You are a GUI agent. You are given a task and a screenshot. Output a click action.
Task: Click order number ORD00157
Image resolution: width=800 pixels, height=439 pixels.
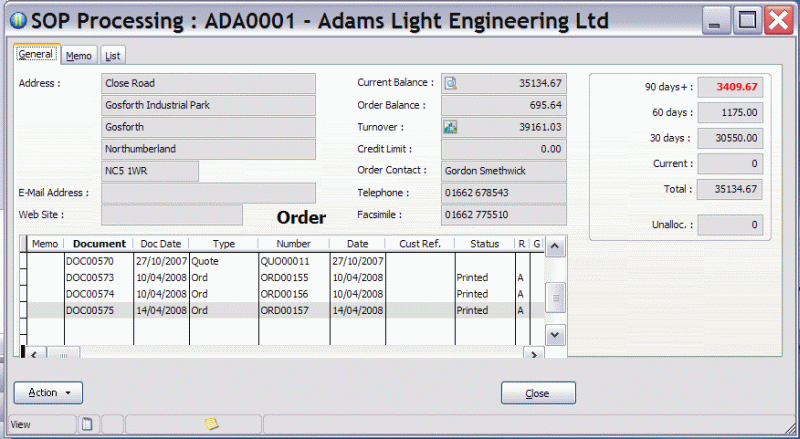coord(284,310)
